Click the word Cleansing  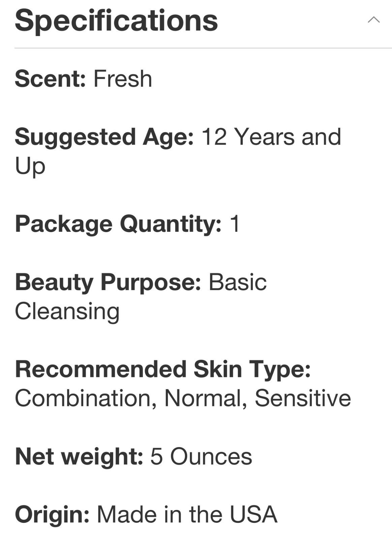pyautogui.click(x=67, y=312)
